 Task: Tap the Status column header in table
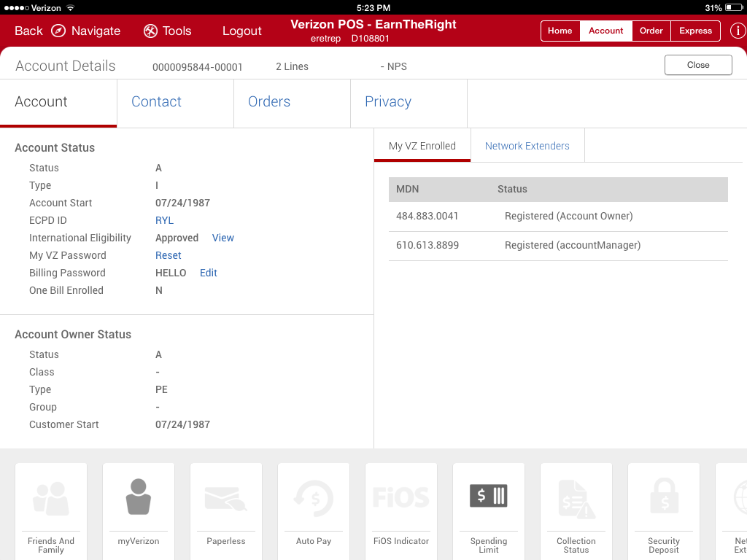pyautogui.click(x=512, y=189)
